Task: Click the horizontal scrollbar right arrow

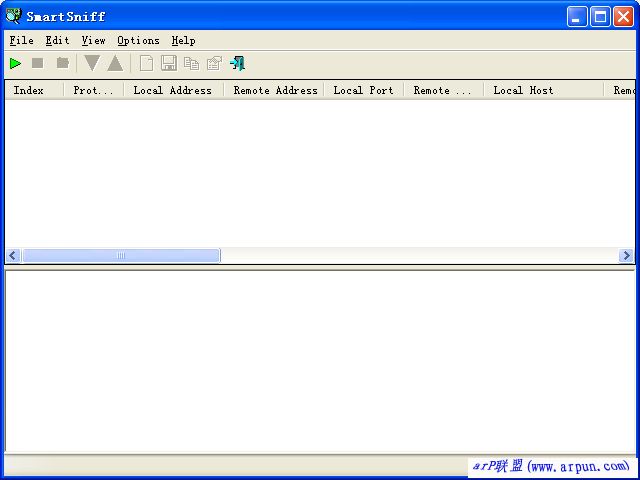Action: point(627,256)
